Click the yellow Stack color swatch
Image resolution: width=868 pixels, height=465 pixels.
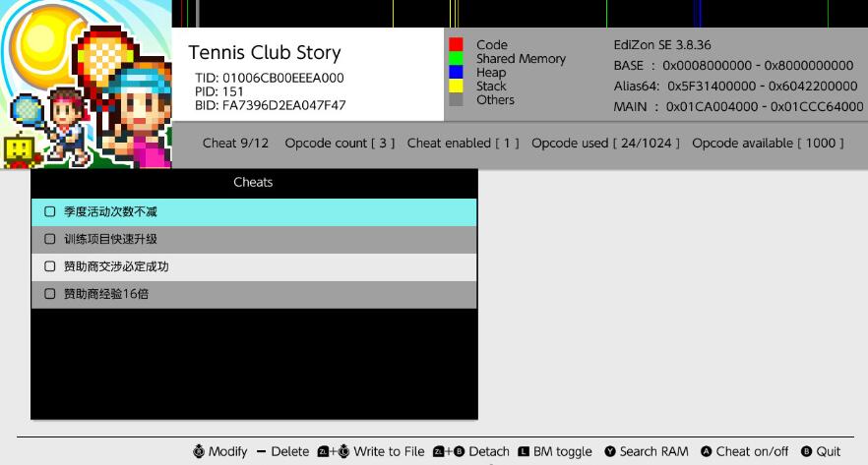click(456, 87)
